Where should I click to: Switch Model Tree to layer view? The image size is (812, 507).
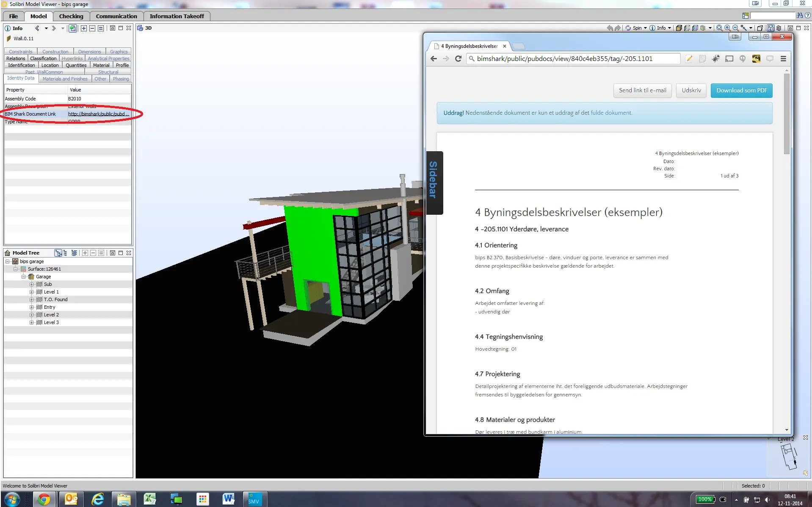pyautogui.click(x=75, y=253)
